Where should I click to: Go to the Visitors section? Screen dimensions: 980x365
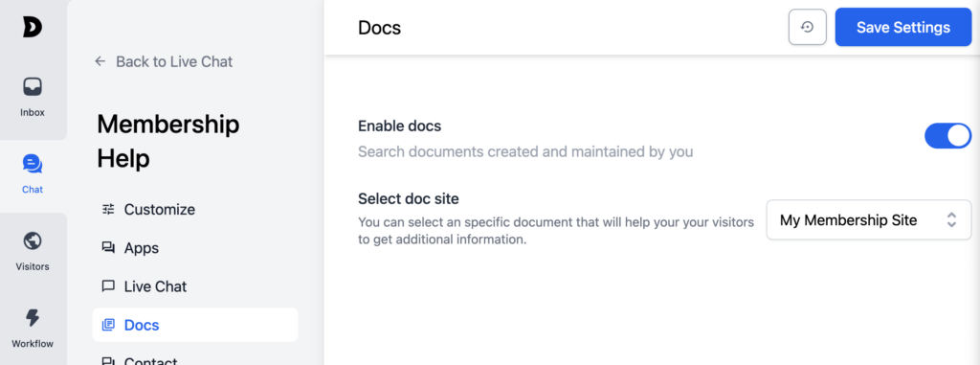point(33,252)
